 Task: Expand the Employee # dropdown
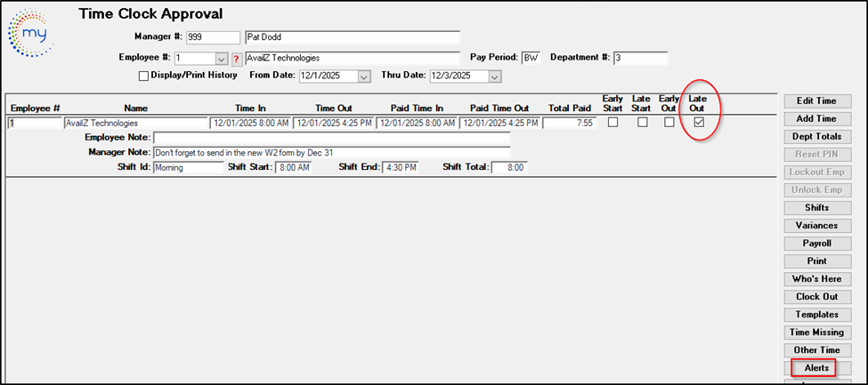coord(222,59)
